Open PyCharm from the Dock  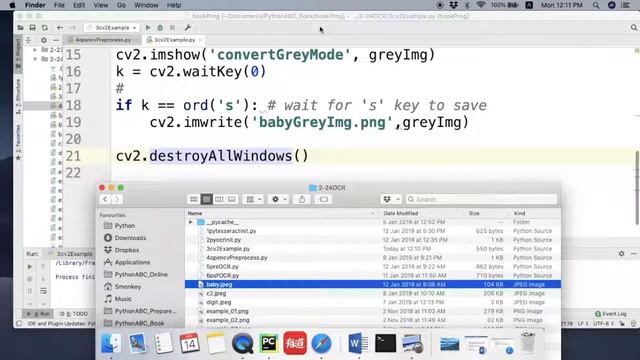click(x=269, y=343)
